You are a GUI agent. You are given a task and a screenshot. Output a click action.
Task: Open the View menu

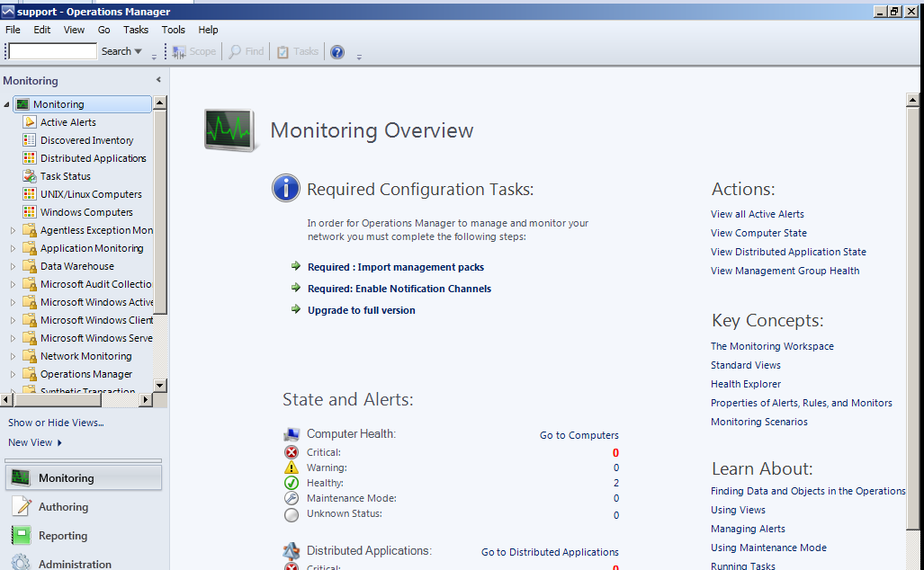point(74,30)
